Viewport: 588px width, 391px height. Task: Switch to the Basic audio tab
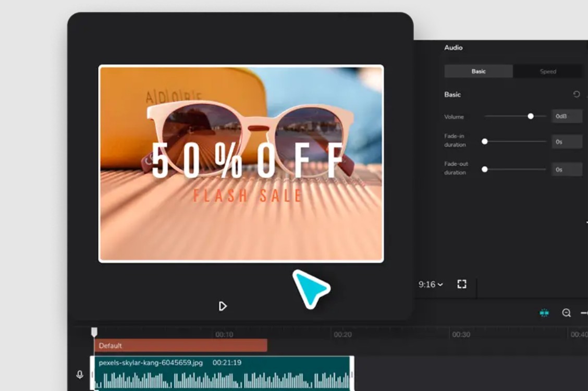479,71
